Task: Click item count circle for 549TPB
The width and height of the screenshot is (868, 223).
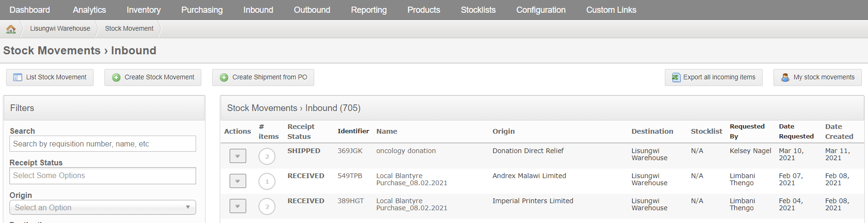Action: (x=267, y=181)
